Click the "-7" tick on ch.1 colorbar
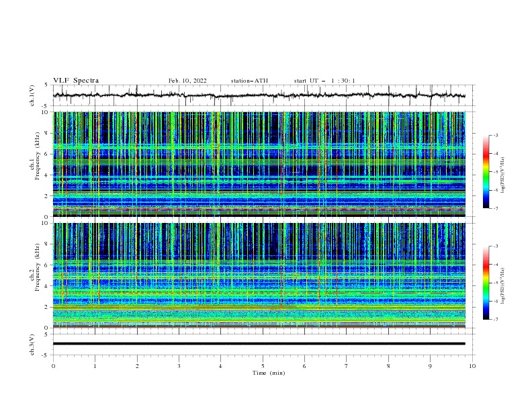Image resolution: width=532 pixels, height=411 pixels. pos(496,208)
